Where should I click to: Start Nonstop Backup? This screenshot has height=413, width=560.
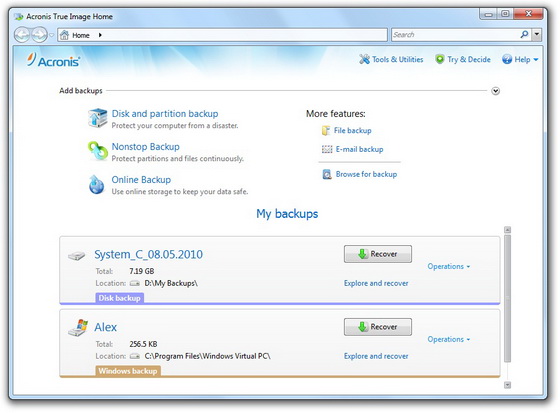pos(145,146)
